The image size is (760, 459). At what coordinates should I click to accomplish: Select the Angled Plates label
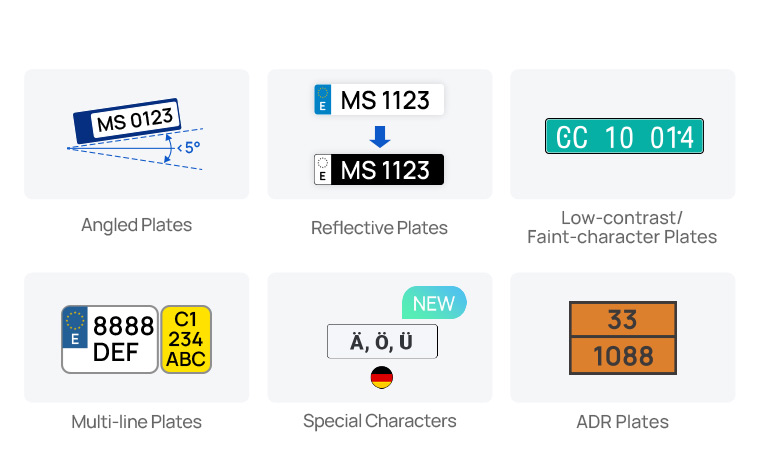(136, 225)
